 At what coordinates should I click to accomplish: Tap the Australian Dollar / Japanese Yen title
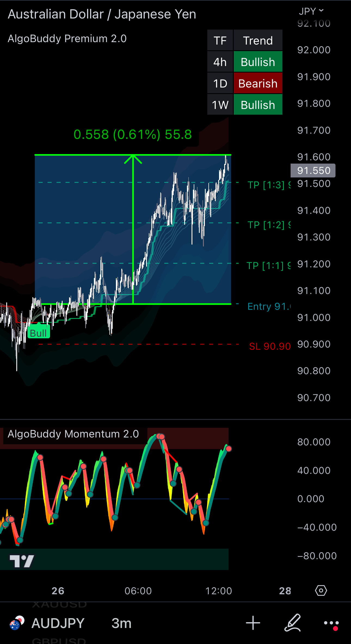(102, 14)
